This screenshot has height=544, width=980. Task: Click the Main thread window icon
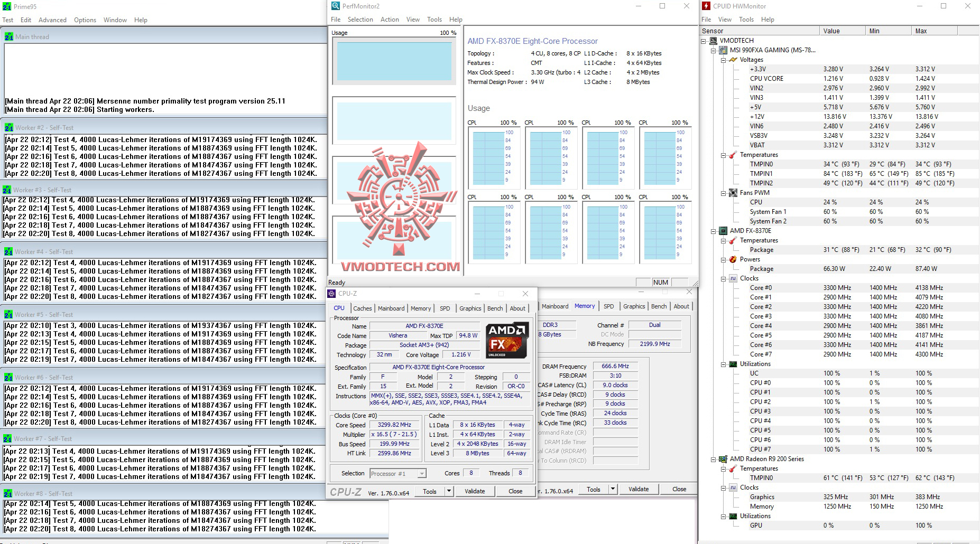(9, 36)
